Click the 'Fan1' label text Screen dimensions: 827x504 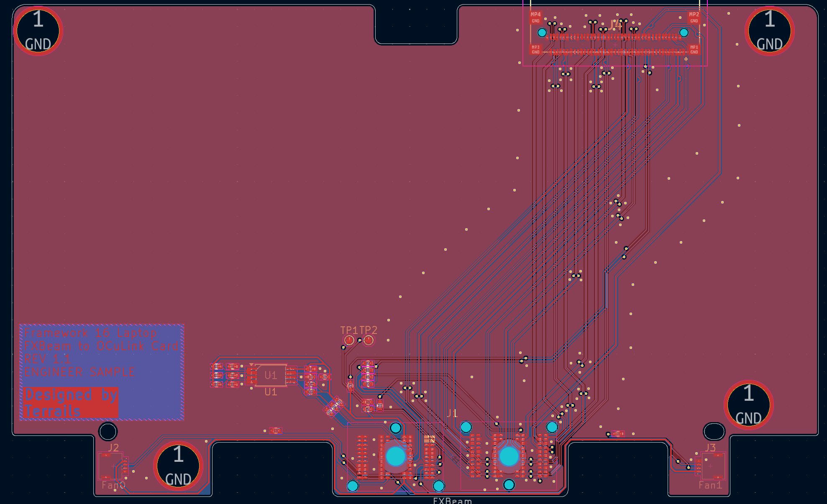710,485
